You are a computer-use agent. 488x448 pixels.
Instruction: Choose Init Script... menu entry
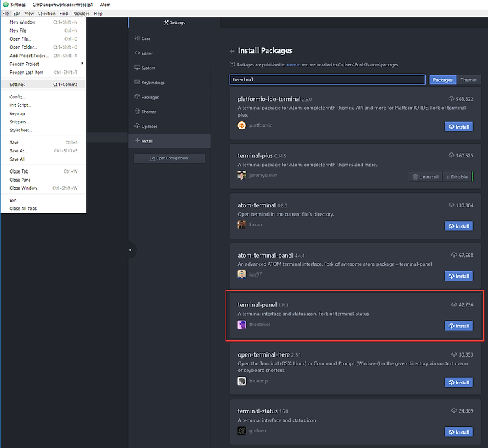(x=43, y=105)
